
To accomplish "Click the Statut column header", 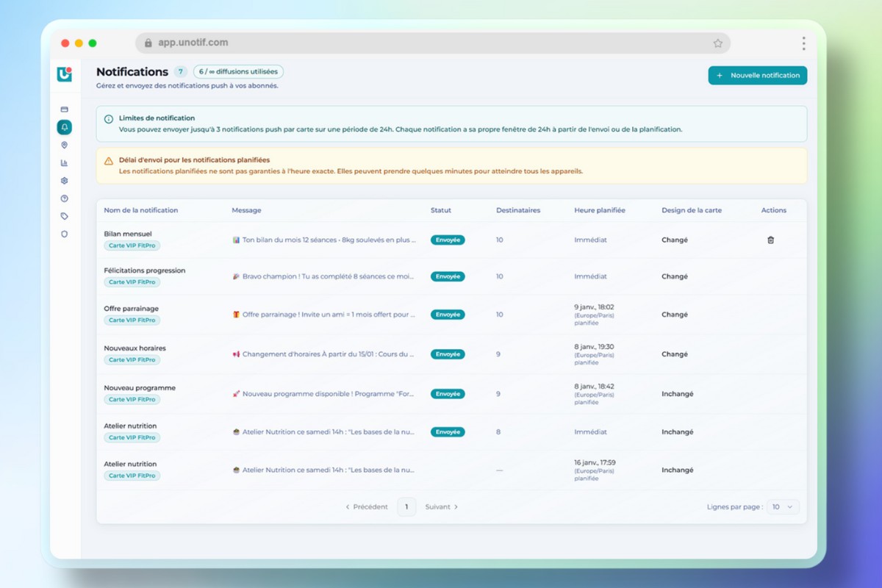I will point(441,210).
